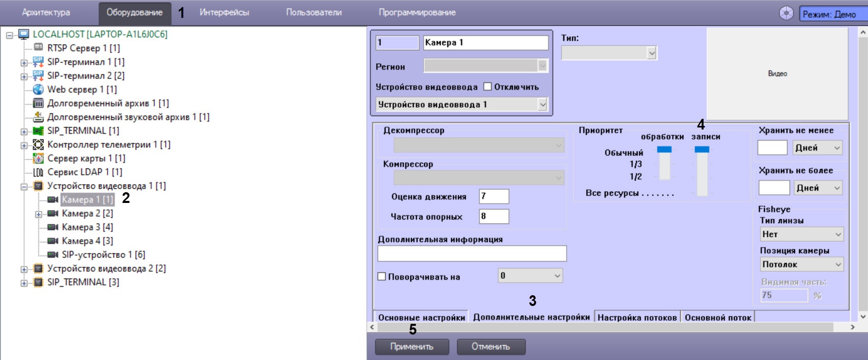Click the Оценка движения input field
This screenshot has width=868, height=360.
coord(494,196)
